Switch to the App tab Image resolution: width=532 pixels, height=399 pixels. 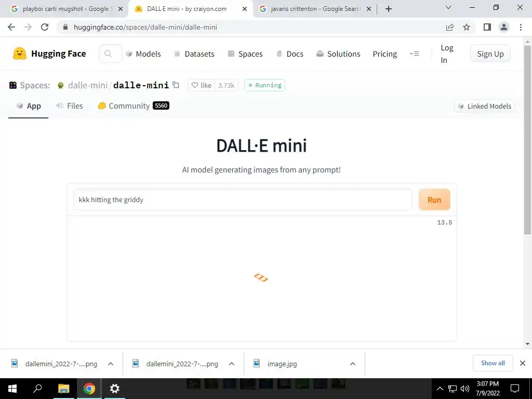[x=29, y=106]
